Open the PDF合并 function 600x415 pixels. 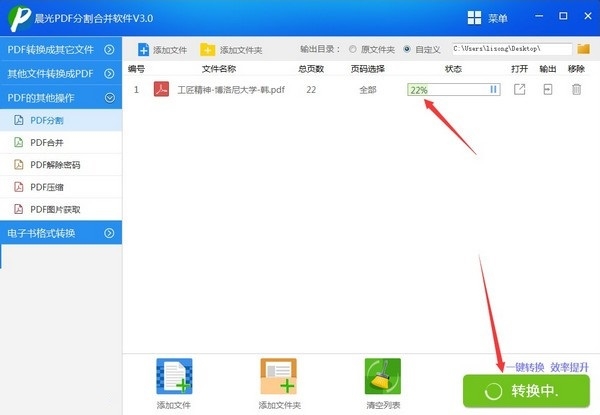tap(61, 142)
